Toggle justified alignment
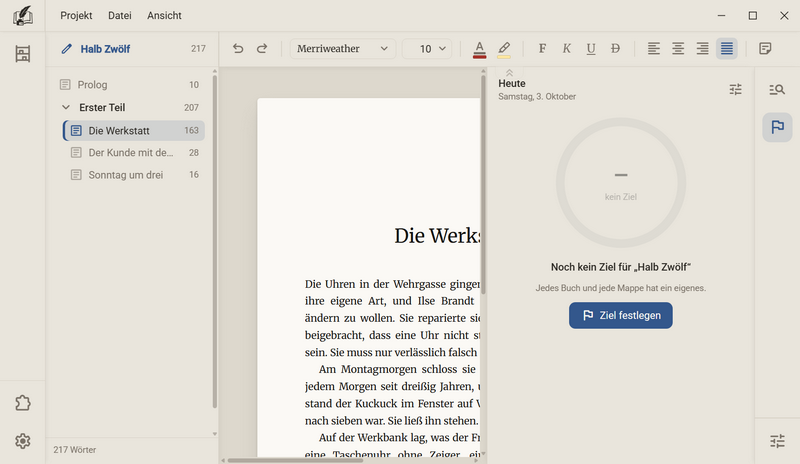 click(x=727, y=48)
